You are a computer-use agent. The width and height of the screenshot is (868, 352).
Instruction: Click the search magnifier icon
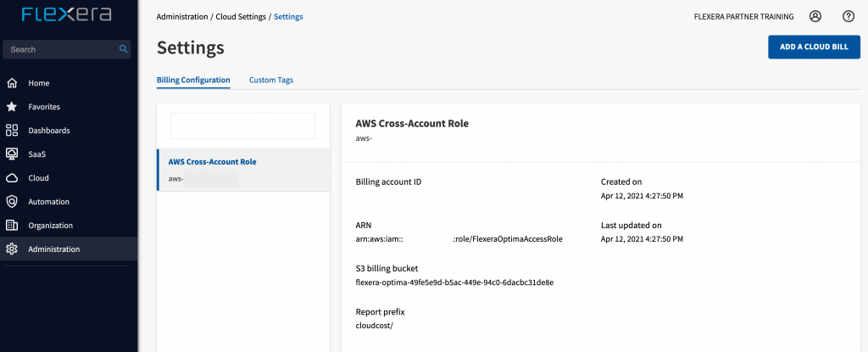tap(124, 49)
